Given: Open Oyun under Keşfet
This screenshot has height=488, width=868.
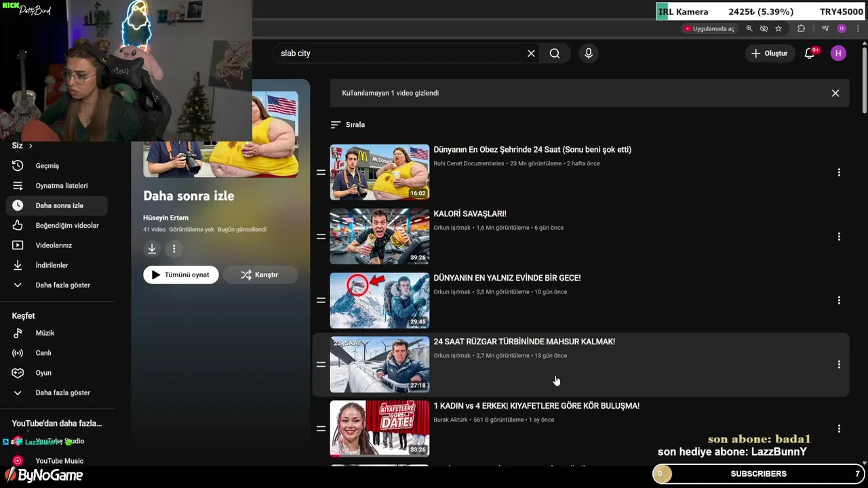Looking at the screenshot, I should pyautogui.click(x=57, y=373).
